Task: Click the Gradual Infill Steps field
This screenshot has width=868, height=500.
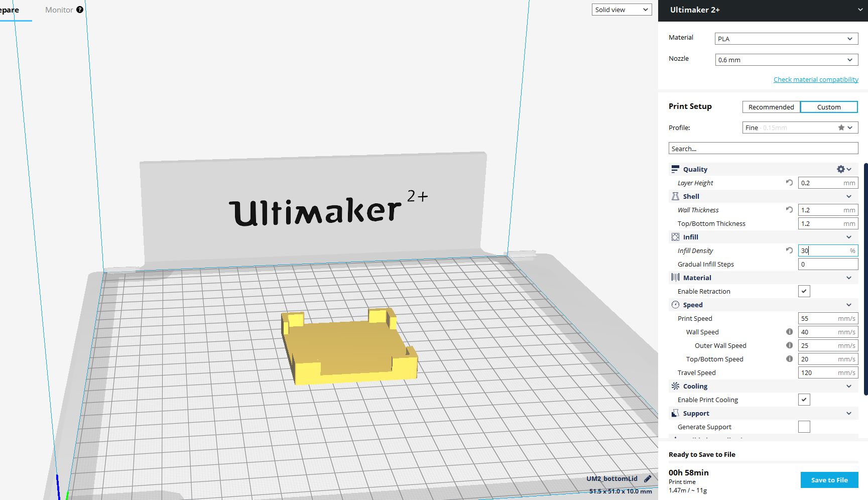Action: click(x=828, y=264)
